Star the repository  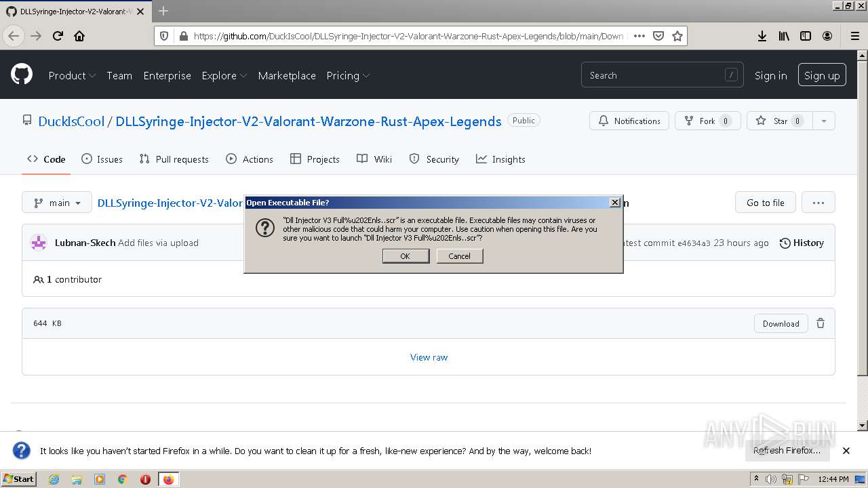779,121
